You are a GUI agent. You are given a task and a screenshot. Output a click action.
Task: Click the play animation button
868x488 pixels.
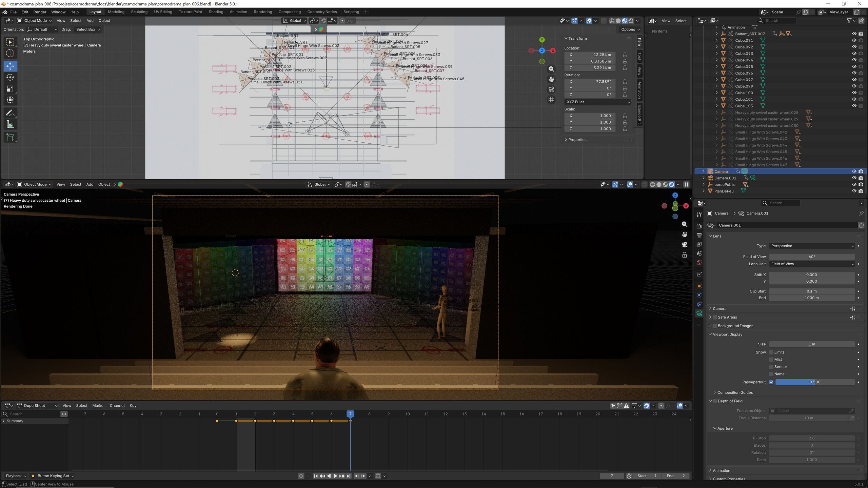(x=335, y=476)
